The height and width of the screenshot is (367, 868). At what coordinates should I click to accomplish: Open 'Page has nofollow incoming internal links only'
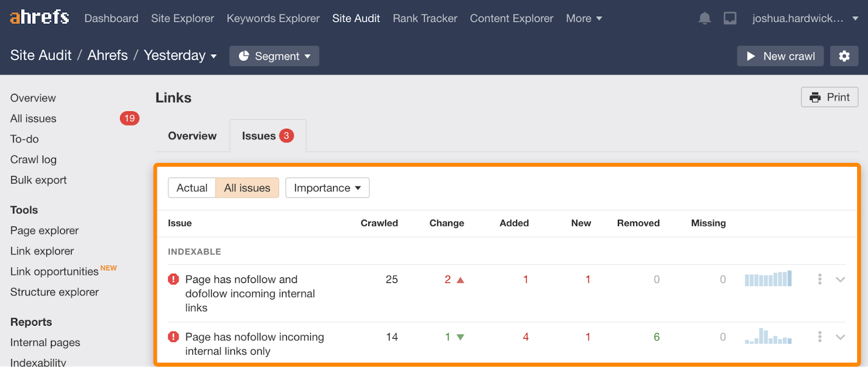254,344
